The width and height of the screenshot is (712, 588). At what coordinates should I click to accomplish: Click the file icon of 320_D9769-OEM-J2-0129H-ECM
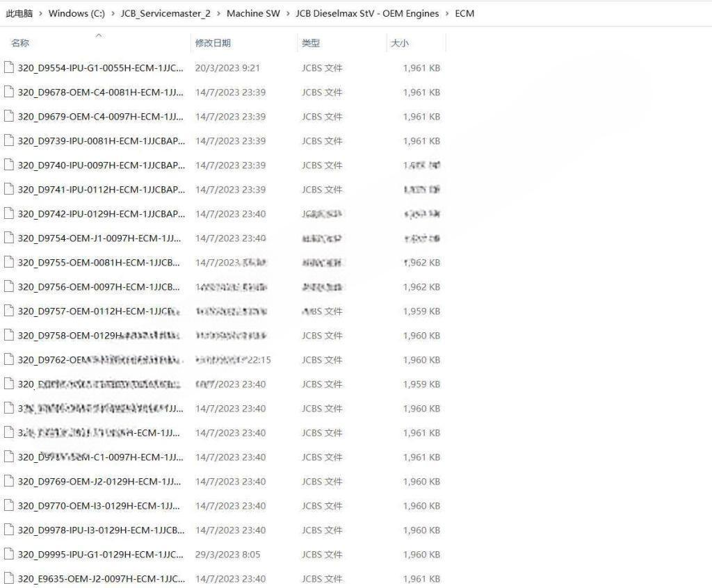point(10,481)
